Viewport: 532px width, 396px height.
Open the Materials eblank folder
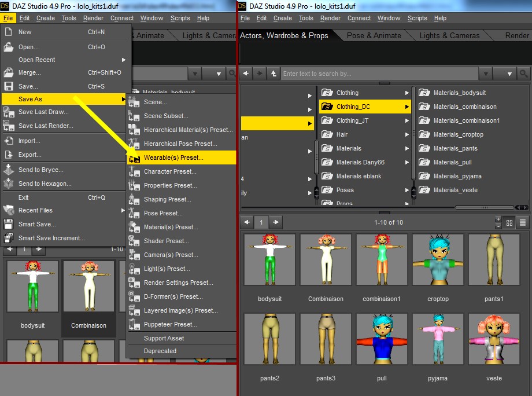[359, 176]
